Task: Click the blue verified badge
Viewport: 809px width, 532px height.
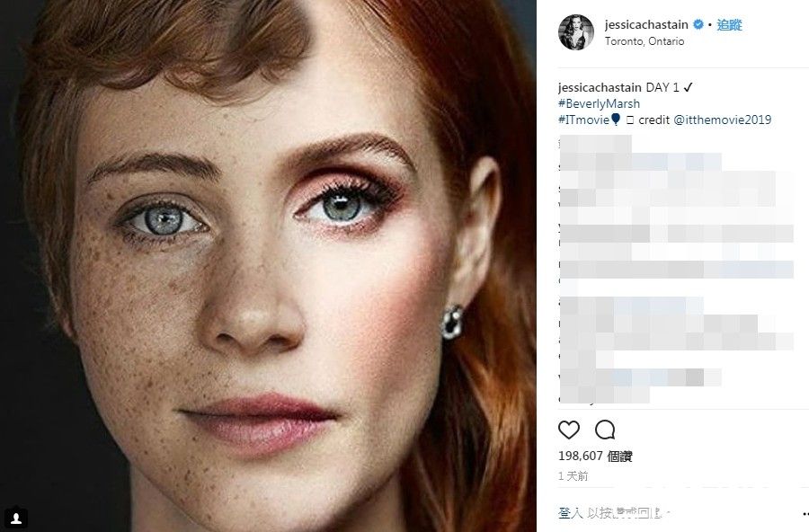Action: pyautogui.click(x=697, y=26)
